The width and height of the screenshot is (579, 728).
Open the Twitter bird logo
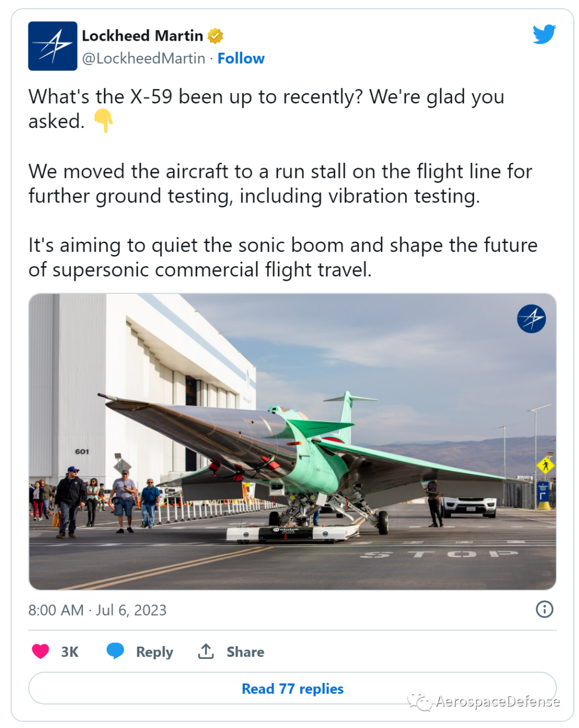[544, 34]
